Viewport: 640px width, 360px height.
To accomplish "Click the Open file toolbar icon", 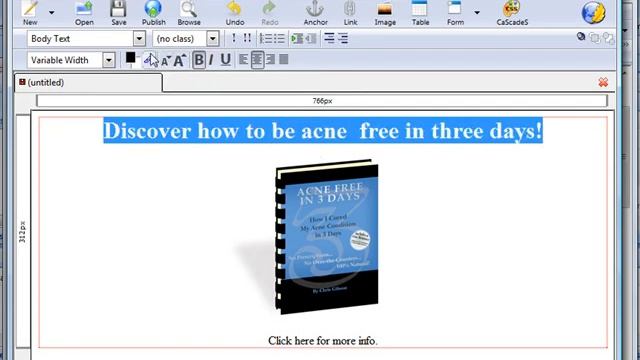I will [x=84, y=13].
